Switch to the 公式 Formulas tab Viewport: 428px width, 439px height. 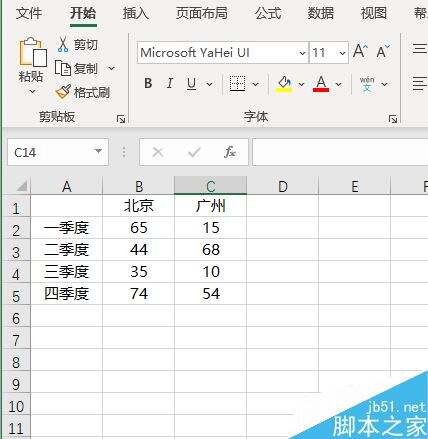(x=268, y=13)
